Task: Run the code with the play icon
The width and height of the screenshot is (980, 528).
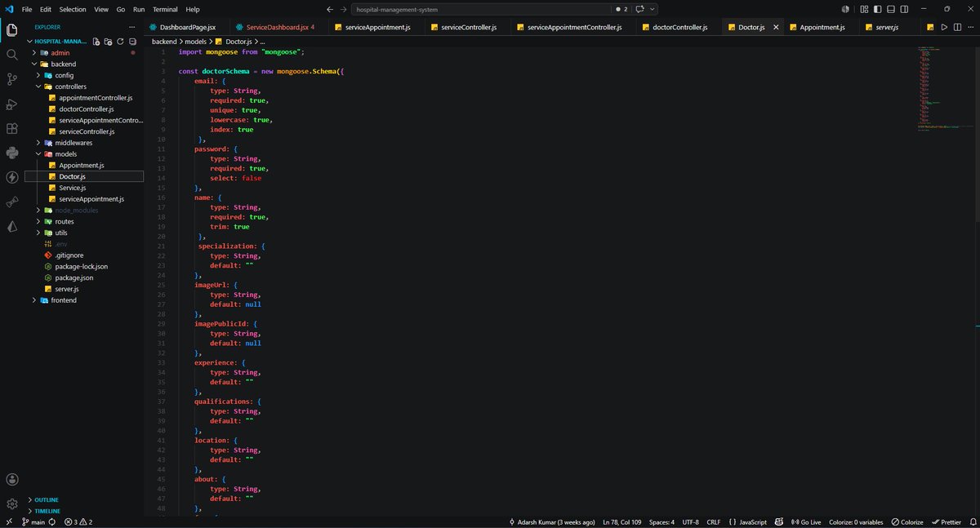Action: (944, 27)
